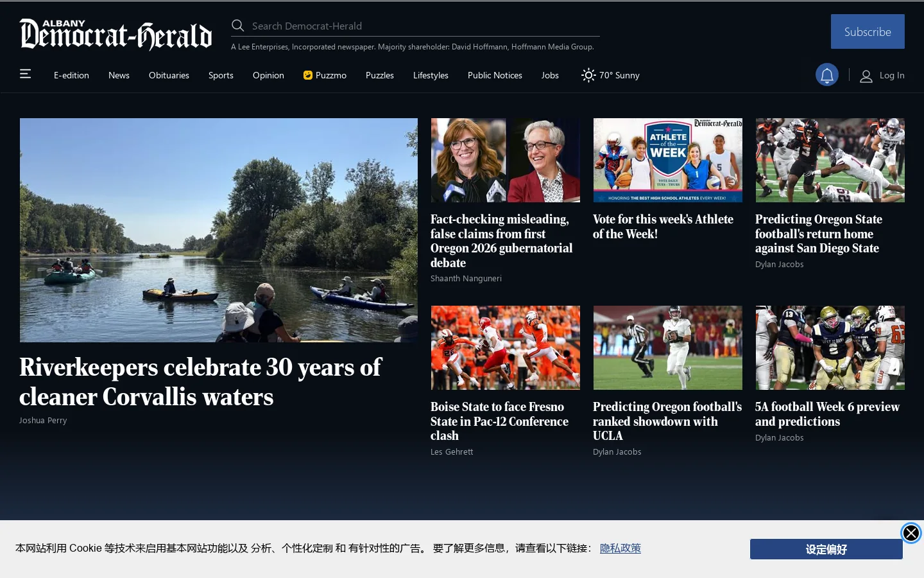Read the fact-checking gubernatorial debate article
The height and width of the screenshot is (578, 924).
point(501,241)
